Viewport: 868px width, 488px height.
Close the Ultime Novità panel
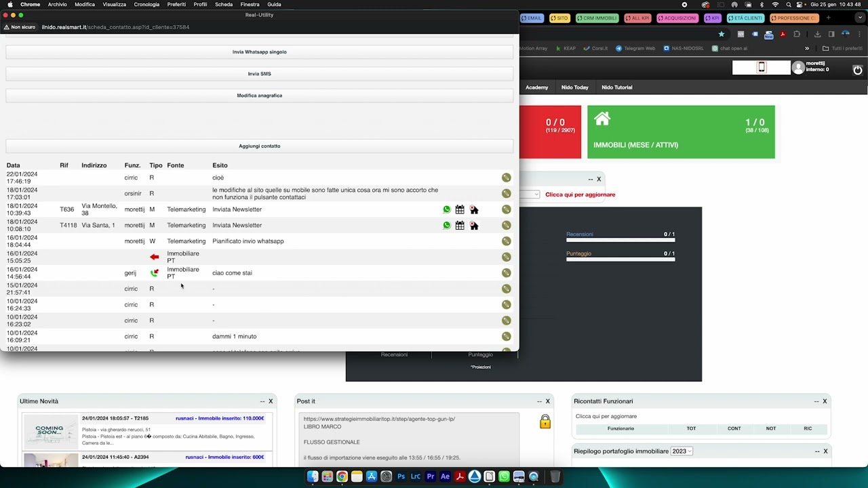[271, 401]
